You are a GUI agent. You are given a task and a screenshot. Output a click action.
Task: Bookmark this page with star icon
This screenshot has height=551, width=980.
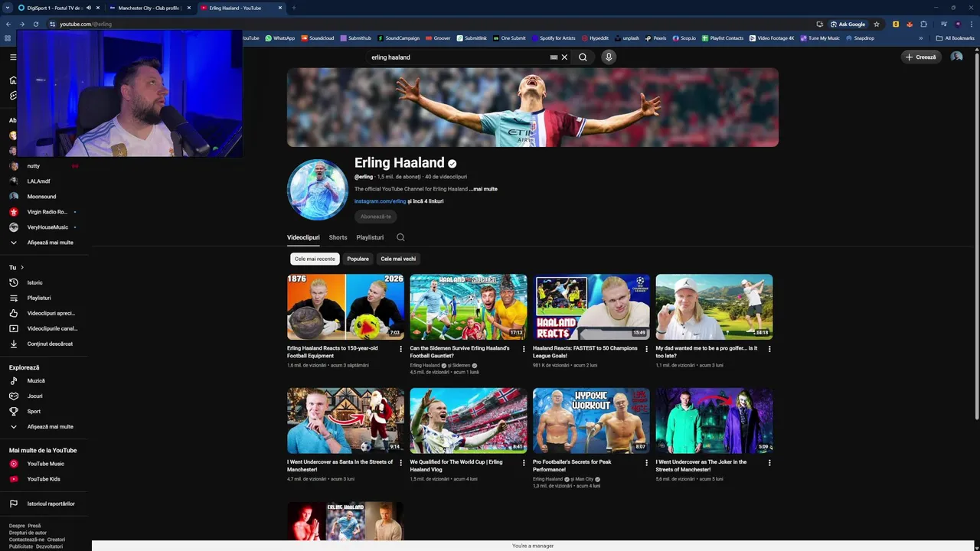[x=877, y=24]
